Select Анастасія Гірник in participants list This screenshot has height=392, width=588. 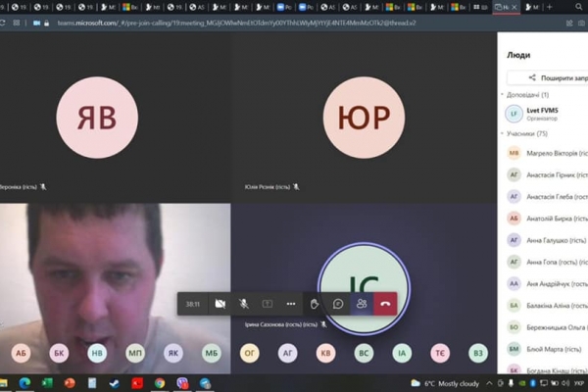coord(545,174)
